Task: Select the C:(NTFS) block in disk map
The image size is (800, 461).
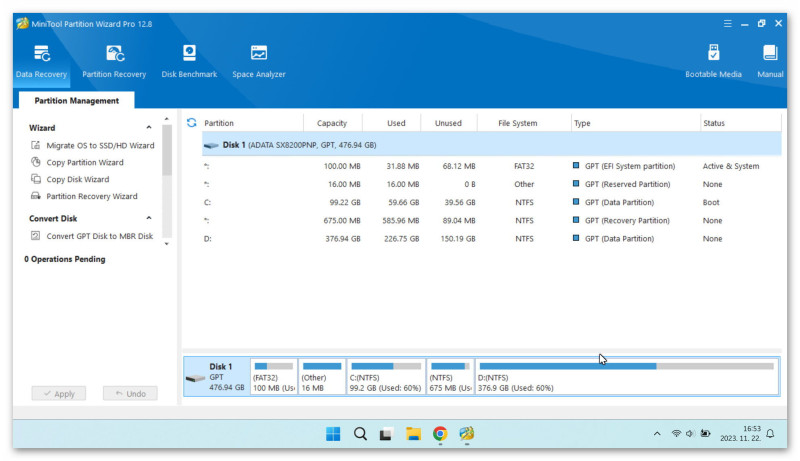Action: coord(386,377)
